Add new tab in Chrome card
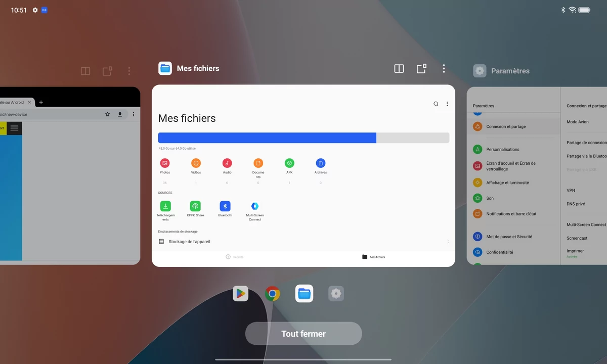Image resolution: width=607 pixels, height=364 pixels. point(41,102)
